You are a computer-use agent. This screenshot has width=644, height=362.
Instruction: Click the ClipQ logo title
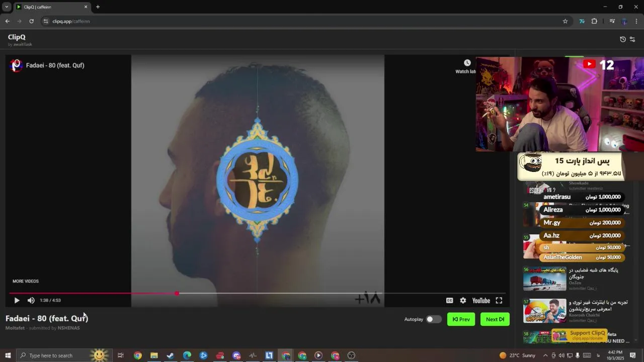tap(17, 37)
